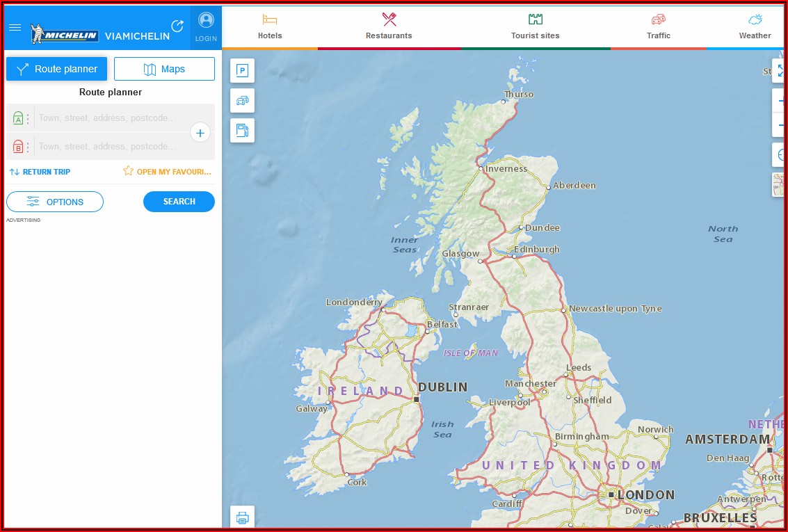Open the hamburger menu

pyautogui.click(x=15, y=28)
